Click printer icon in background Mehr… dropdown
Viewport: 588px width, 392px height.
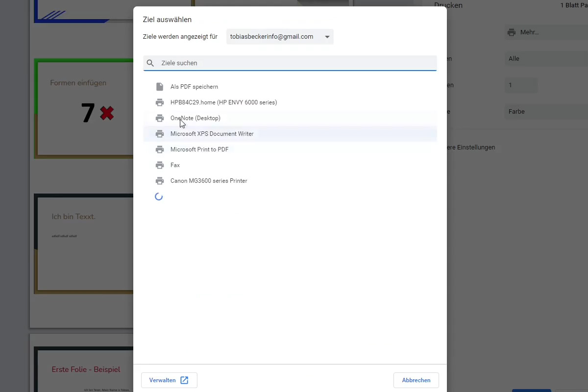pyautogui.click(x=512, y=32)
